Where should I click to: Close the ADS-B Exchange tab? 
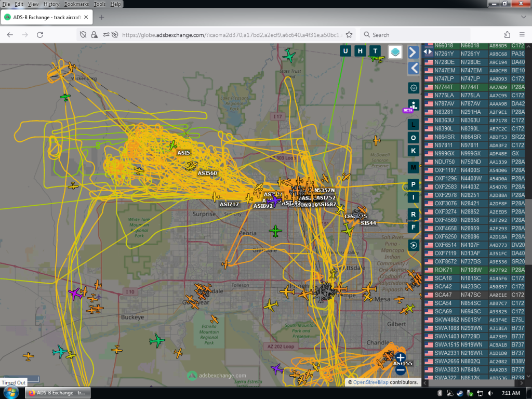(86, 17)
